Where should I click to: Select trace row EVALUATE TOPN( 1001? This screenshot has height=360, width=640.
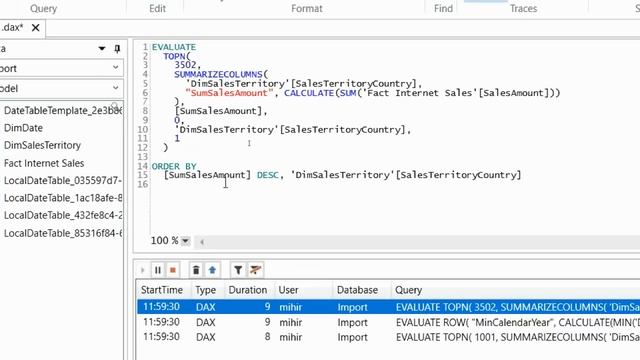coord(389,337)
